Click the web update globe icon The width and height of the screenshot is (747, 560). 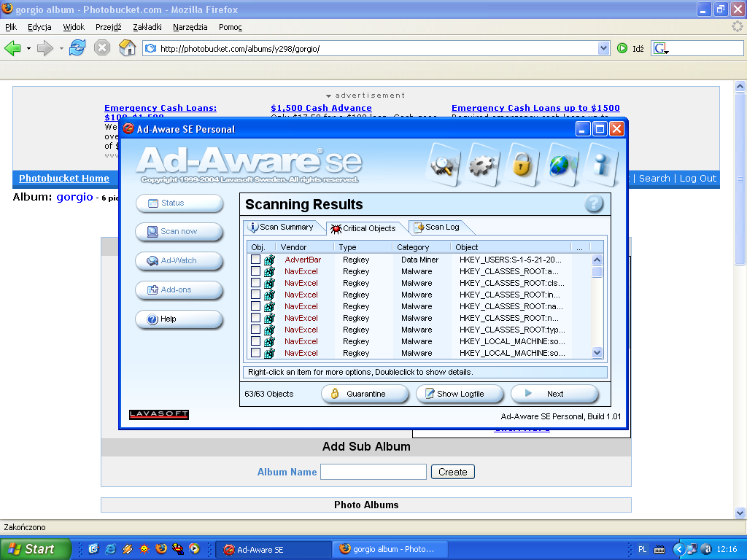click(562, 165)
